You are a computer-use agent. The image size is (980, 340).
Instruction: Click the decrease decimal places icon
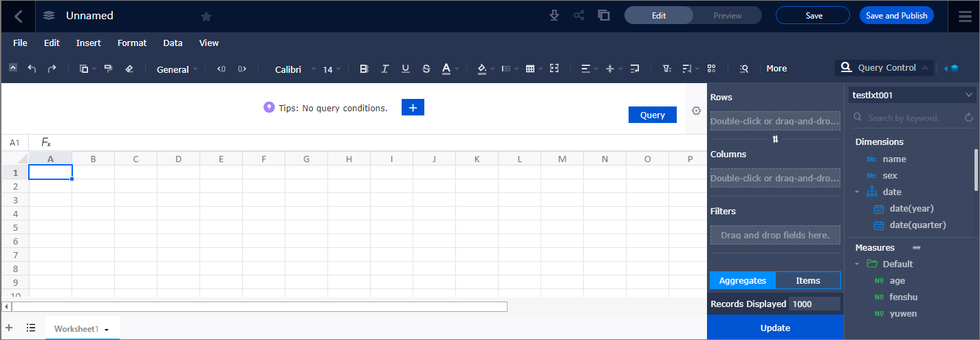[x=221, y=69]
